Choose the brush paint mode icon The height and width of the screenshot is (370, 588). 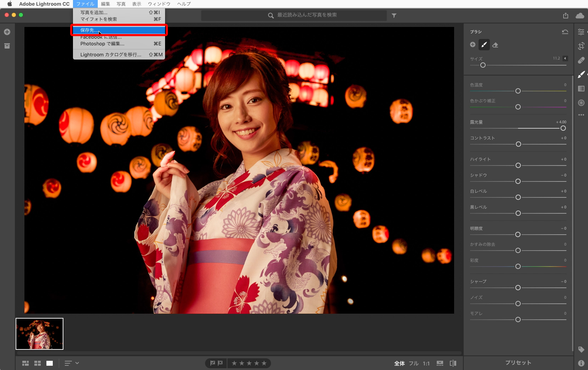(484, 45)
